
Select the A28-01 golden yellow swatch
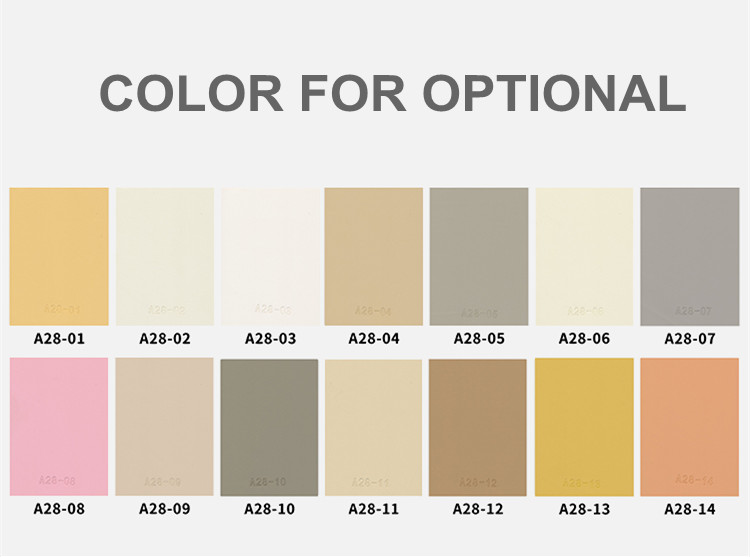(59, 256)
